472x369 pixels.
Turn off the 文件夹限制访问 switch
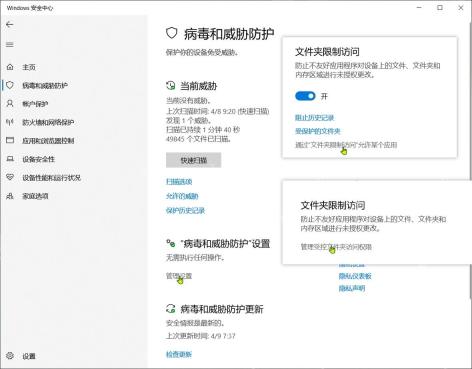(x=305, y=96)
